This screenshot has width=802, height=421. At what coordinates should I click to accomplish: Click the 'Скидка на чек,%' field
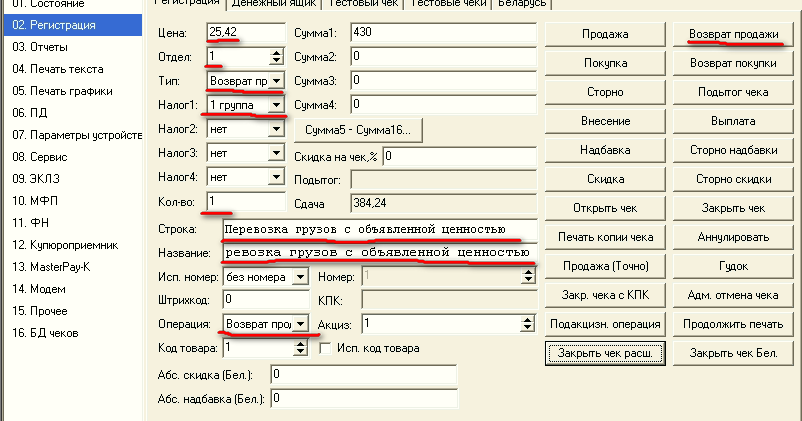[459, 156]
